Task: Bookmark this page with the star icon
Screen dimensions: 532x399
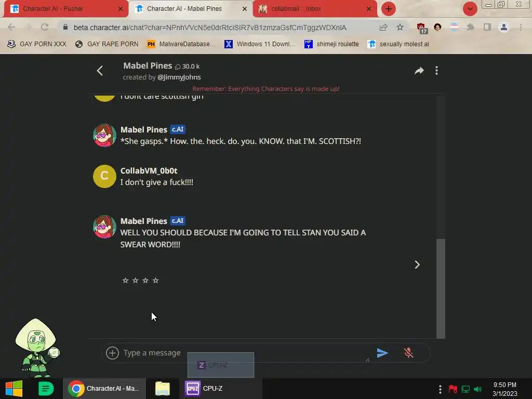Action: point(400,27)
